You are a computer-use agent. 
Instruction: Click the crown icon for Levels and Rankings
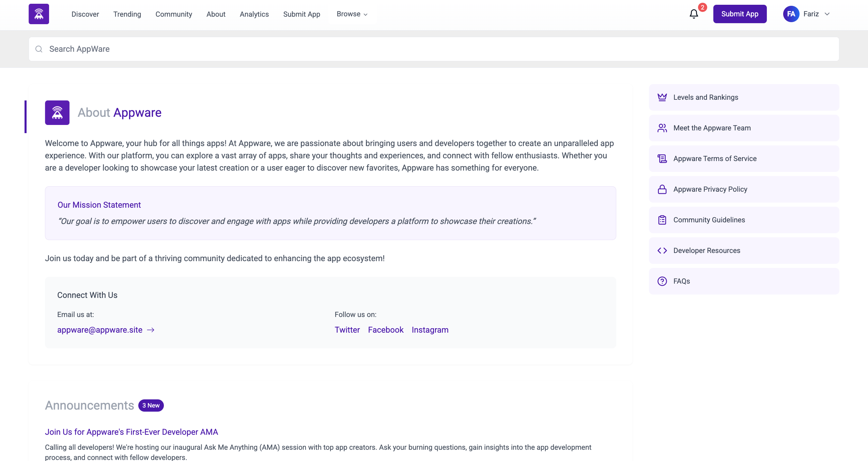(x=662, y=97)
